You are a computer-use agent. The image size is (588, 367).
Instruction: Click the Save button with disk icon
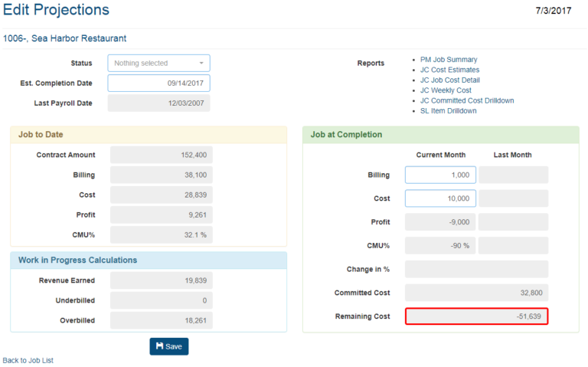point(168,346)
